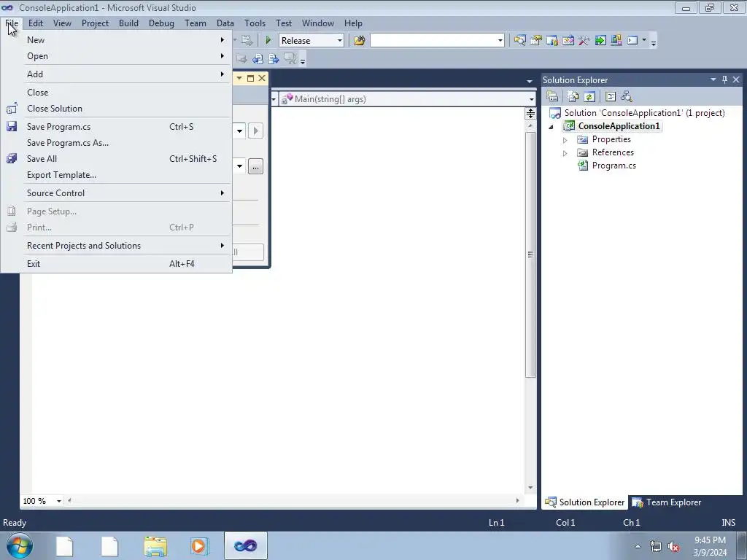
Task: Open Windows Explorer folder in taskbar
Action: (x=155, y=545)
